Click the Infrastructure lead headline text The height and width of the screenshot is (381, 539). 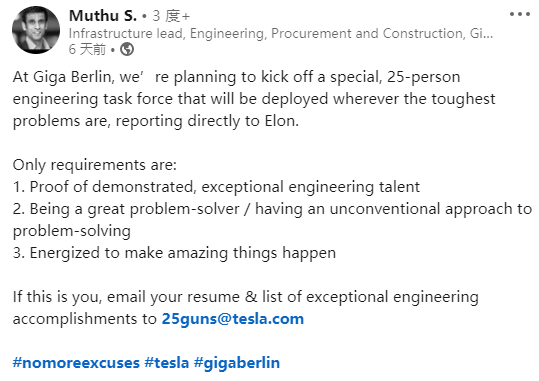281,33
